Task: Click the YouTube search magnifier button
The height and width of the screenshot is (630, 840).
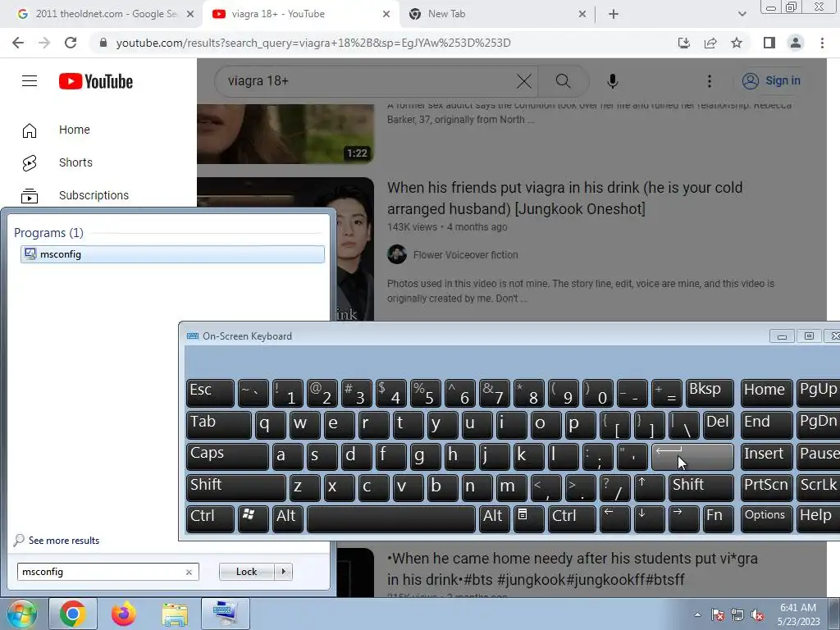Action: point(563,81)
